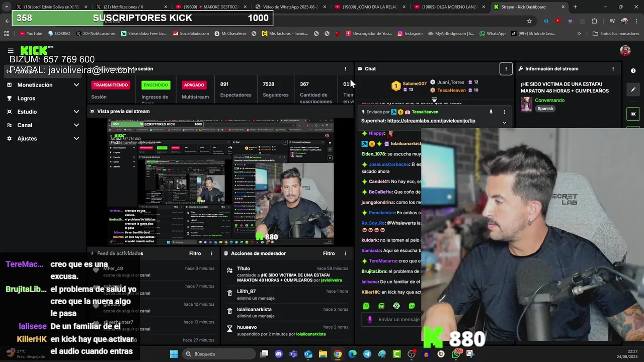Click the second green emote below chat
The width and height of the screenshot is (644, 362).
(x=381, y=306)
